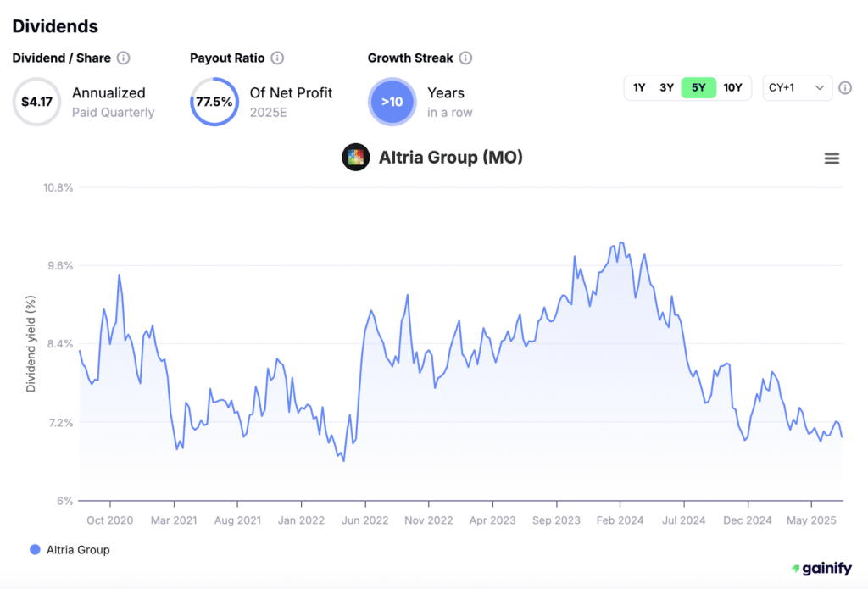Viewport: 868px width, 589px height.
Task: Click the Mar 2021 axis label
Action: 174,520
